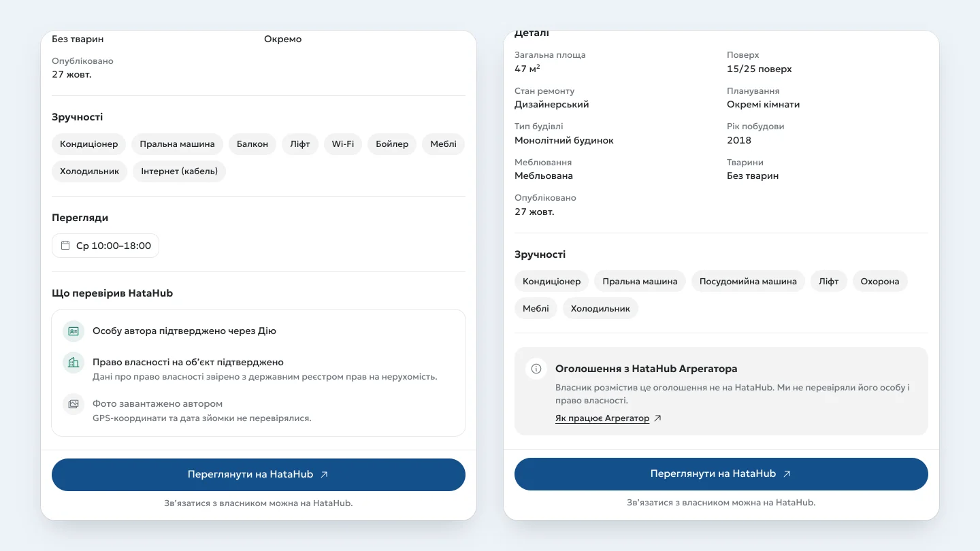Click the Мебльована furnishing value
Viewport: 980px width, 551px height.
point(544,176)
